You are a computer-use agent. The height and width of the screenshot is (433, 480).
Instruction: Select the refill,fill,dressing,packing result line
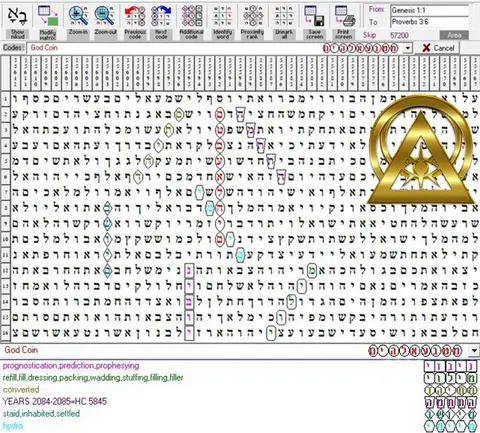point(93,378)
